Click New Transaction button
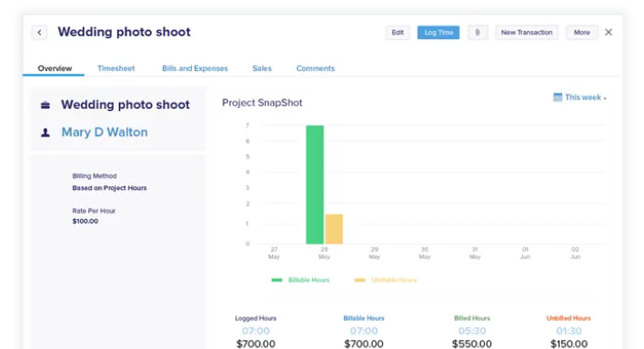The height and width of the screenshot is (349, 644). tap(527, 33)
